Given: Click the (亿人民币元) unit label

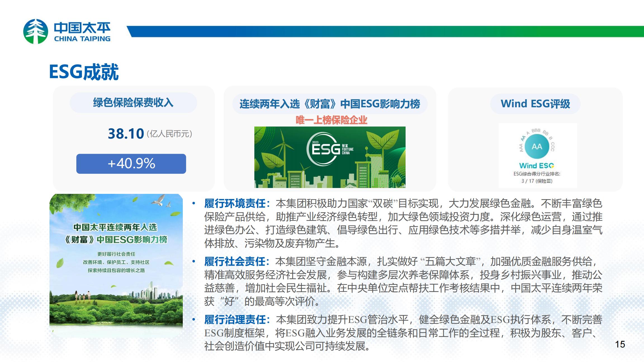Looking at the screenshot, I should click(169, 134).
